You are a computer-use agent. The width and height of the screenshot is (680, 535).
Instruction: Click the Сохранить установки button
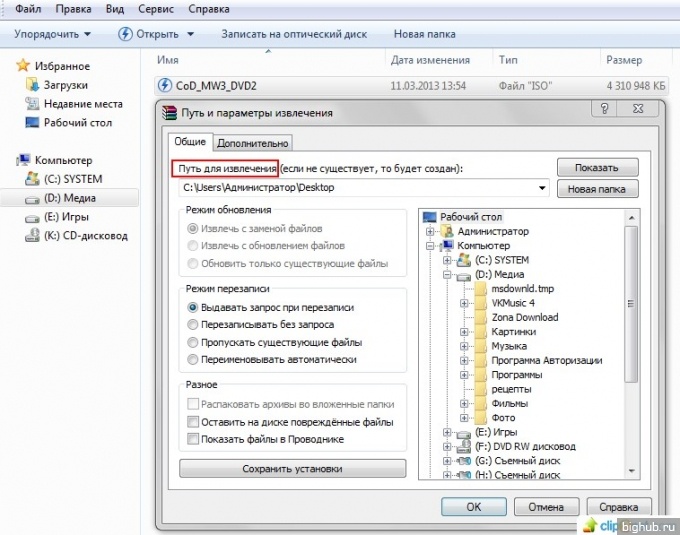293,468
